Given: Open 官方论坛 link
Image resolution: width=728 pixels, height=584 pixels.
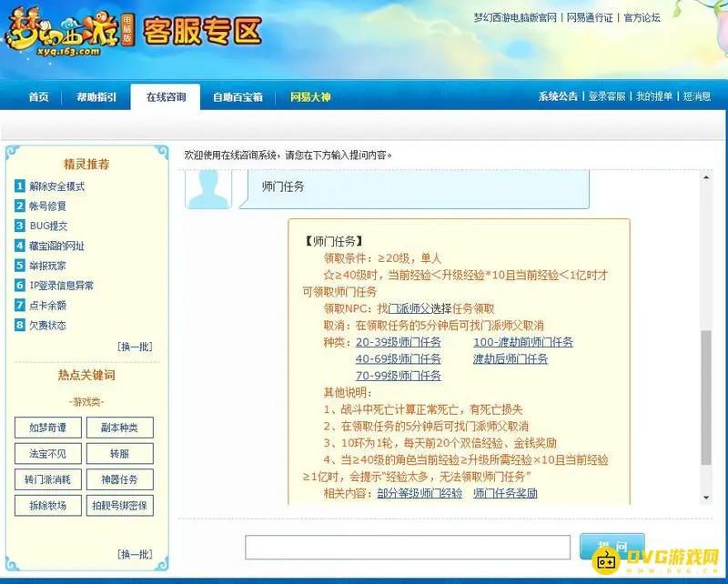Looking at the screenshot, I should click(642, 17).
